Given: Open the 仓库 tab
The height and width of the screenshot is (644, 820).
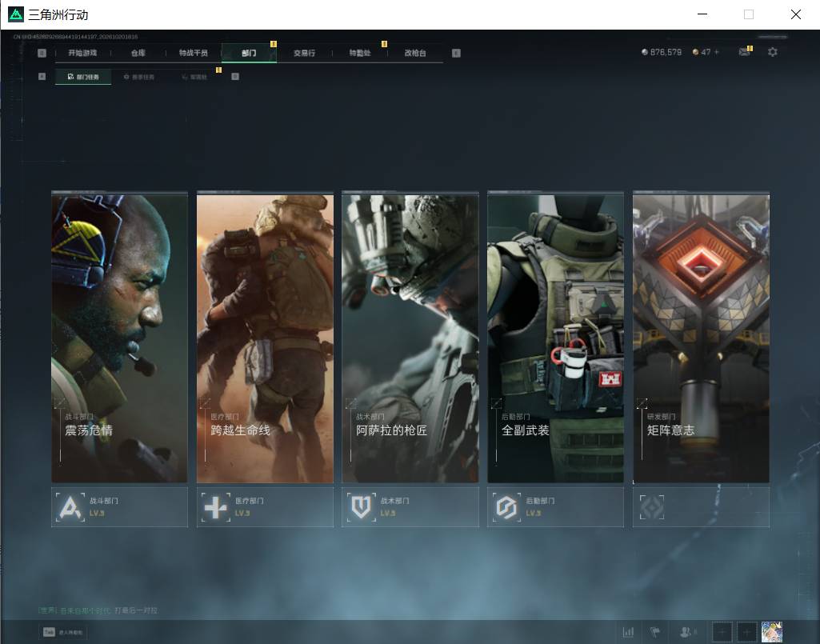Looking at the screenshot, I should coord(138,53).
